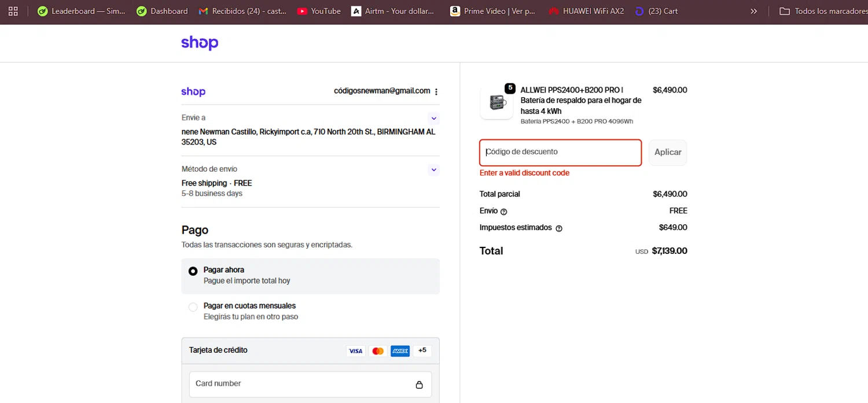Open the browser apps grid icon
This screenshot has width=868, height=403.
(x=13, y=11)
